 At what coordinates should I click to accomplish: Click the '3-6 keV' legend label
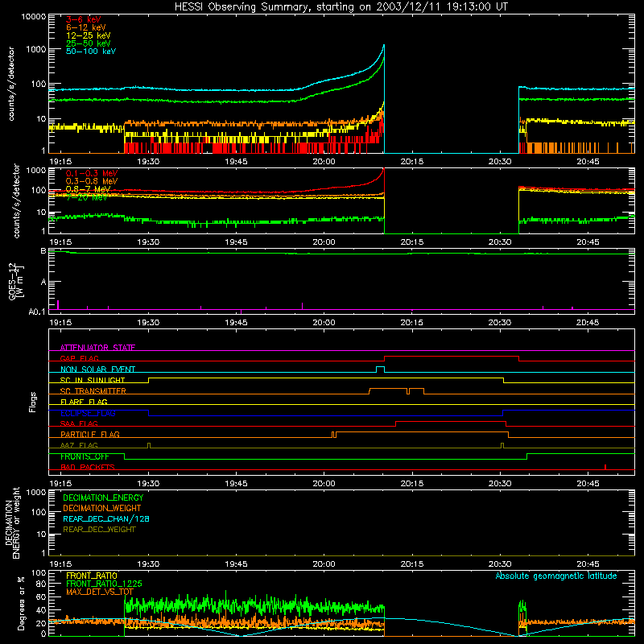(84, 19)
